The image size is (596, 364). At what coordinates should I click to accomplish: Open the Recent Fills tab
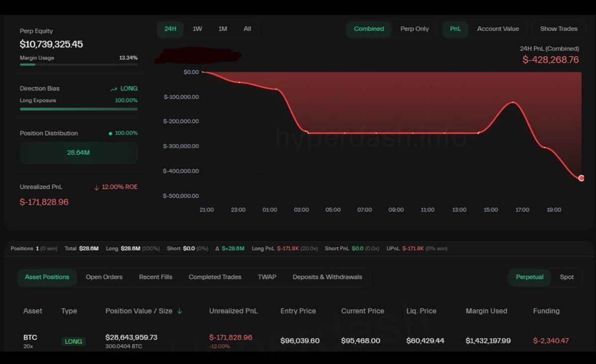(155, 277)
